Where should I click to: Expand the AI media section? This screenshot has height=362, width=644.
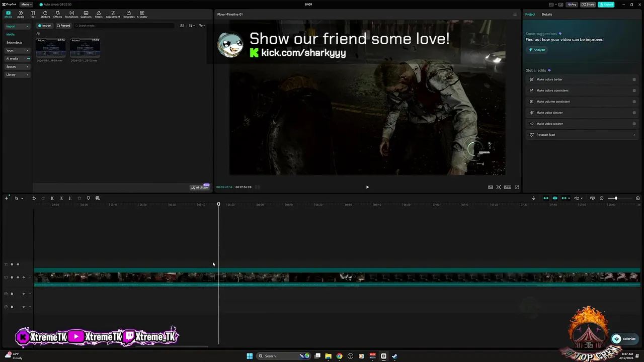(x=17, y=58)
